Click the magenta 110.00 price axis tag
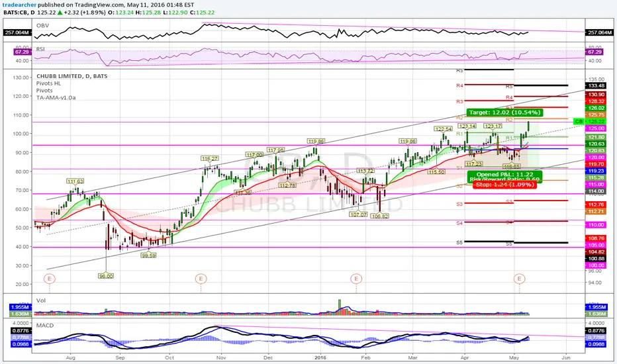Viewport: 617px width, 364px height. 596,225
